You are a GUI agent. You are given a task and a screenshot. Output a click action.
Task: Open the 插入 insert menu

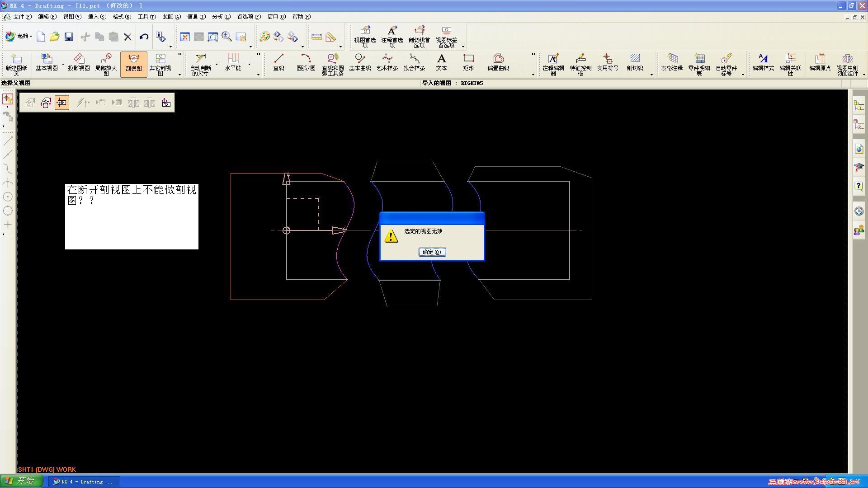tap(96, 17)
